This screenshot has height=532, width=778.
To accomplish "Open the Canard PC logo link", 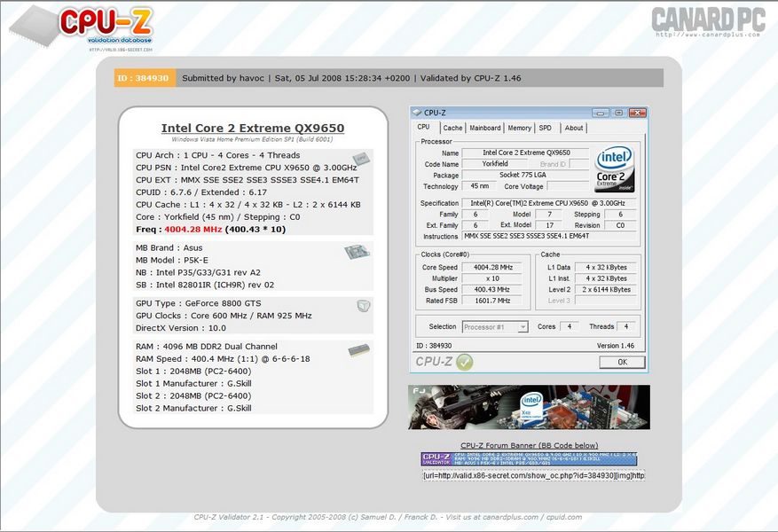I will point(708,22).
